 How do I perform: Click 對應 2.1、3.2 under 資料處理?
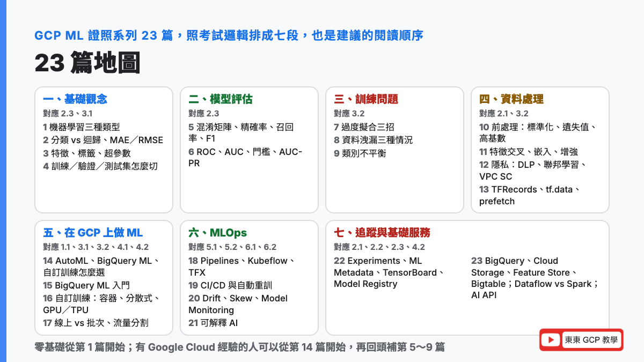tap(504, 114)
